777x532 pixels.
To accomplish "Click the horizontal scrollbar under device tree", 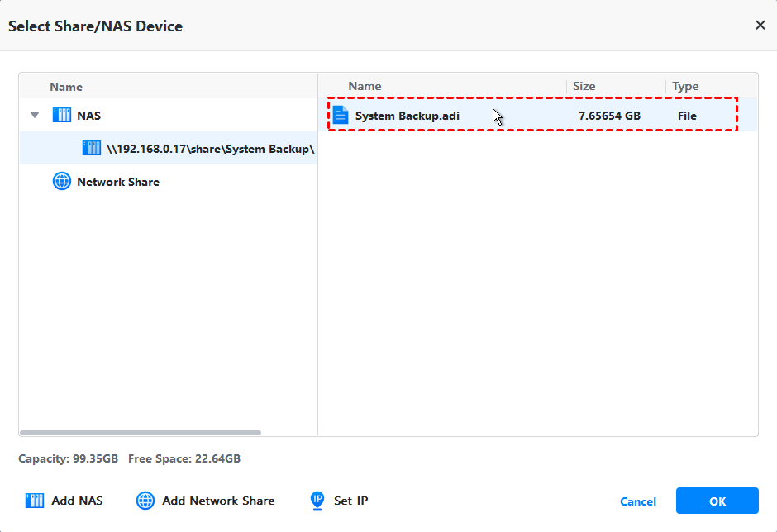I will (141, 432).
